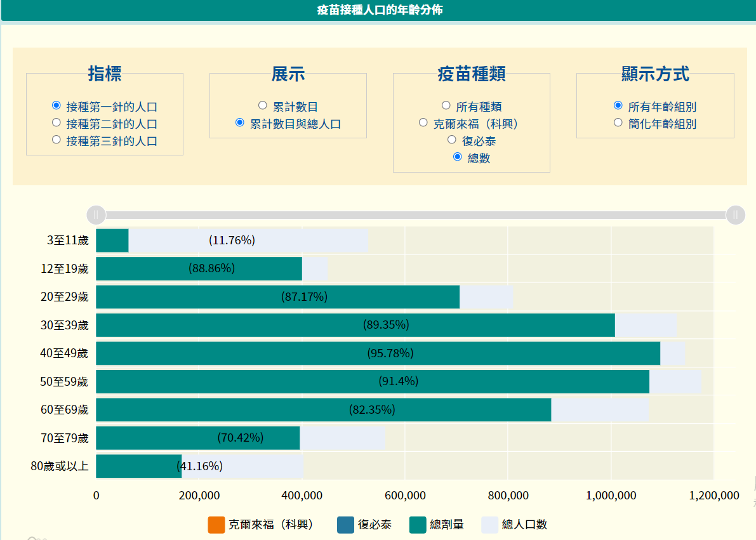Select 所有種類 vaccine option
The width and height of the screenshot is (756, 540).
click(445, 105)
